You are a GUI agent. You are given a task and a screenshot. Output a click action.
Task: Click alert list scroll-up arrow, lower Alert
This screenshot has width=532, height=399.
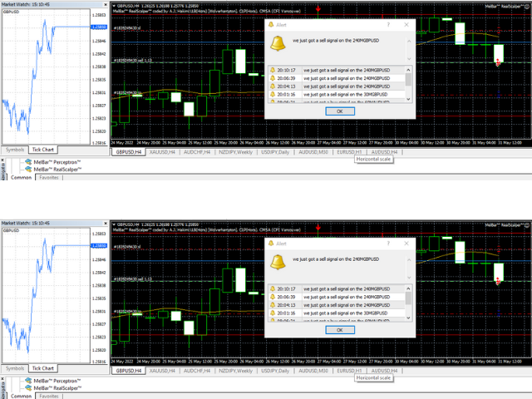(x=408, y=288)
